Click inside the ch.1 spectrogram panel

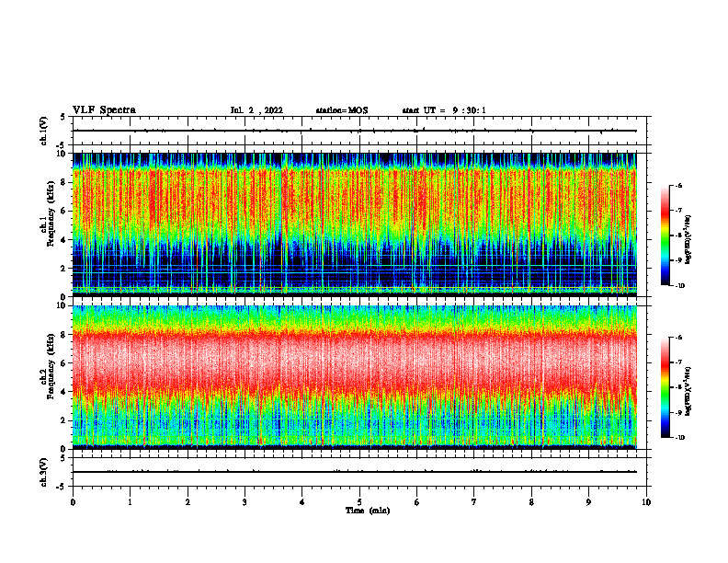355,224
